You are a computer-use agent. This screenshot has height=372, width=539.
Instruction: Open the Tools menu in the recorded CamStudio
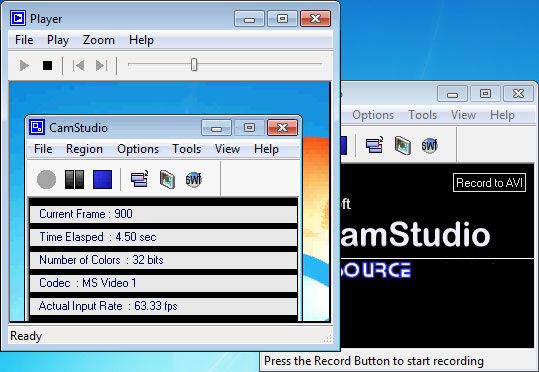(x=187, y=149)
